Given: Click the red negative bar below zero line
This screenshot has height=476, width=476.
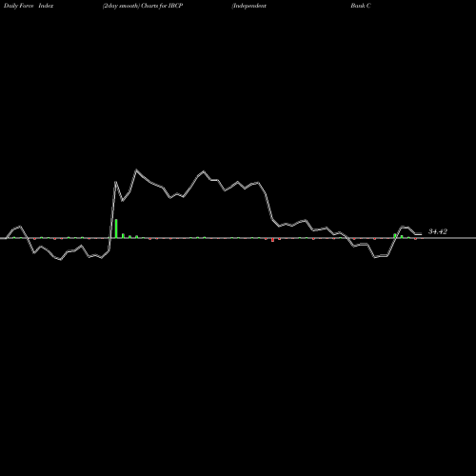Looking at the screenshot, I should click(272, 240).
